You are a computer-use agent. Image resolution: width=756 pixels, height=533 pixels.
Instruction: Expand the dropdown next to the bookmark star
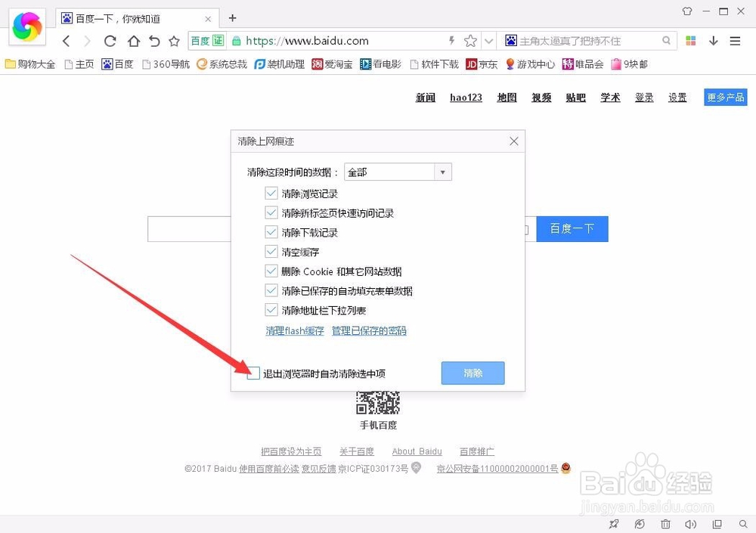tap(489, 41)
